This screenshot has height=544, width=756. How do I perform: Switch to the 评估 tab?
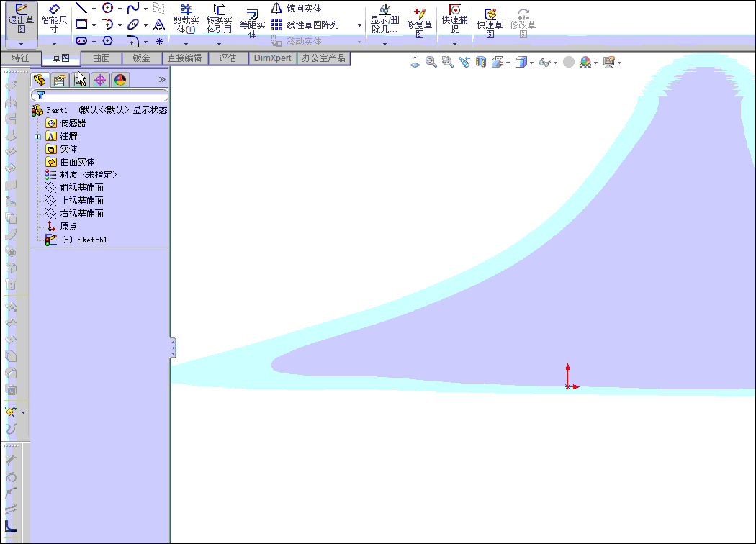click(228, 58)
